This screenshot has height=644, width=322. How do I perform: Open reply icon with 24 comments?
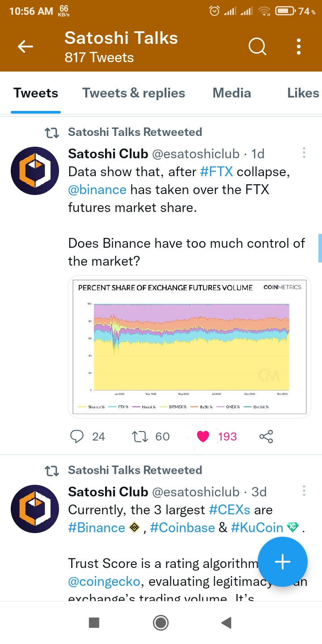(77, 436)
